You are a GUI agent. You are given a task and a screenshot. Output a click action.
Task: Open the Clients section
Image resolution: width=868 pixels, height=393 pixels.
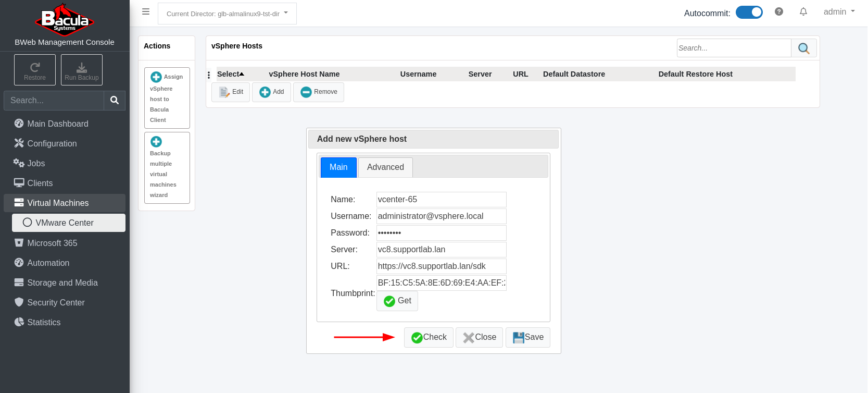click(x=65, y=183)
